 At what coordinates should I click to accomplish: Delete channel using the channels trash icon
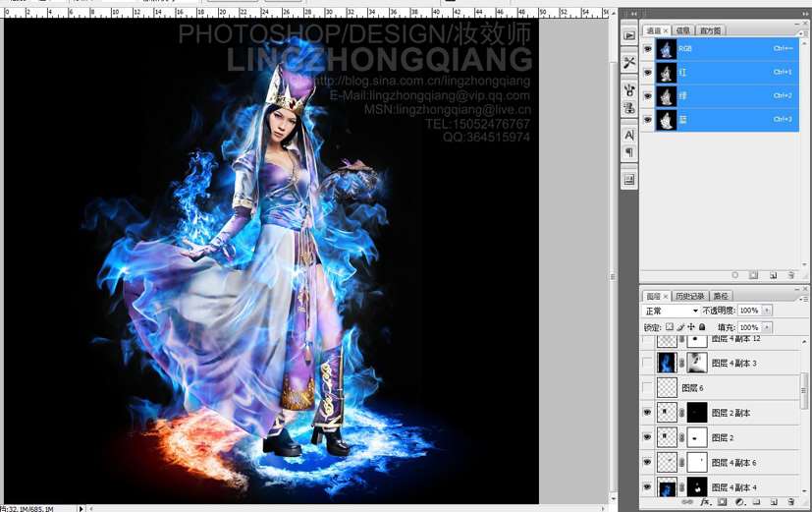point(790,275)
